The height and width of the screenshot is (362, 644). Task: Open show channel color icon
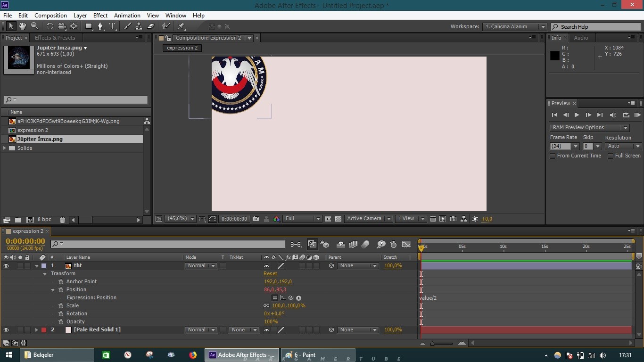(276, 219)
